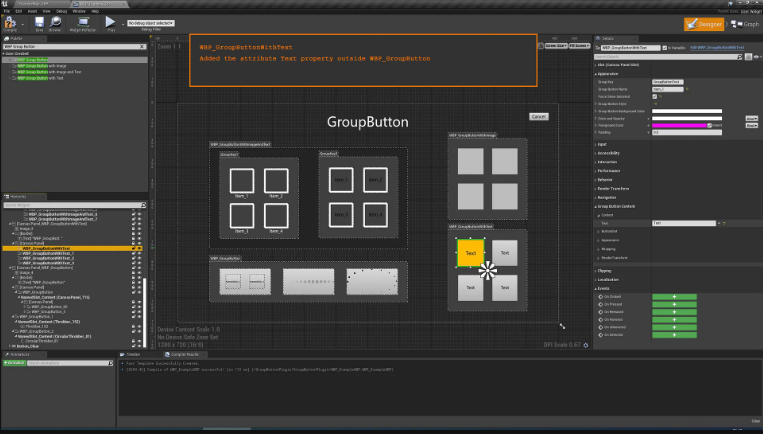Click the Browse magnifier icon
Viewport: 763px width, 434px height.
point(55,22)
